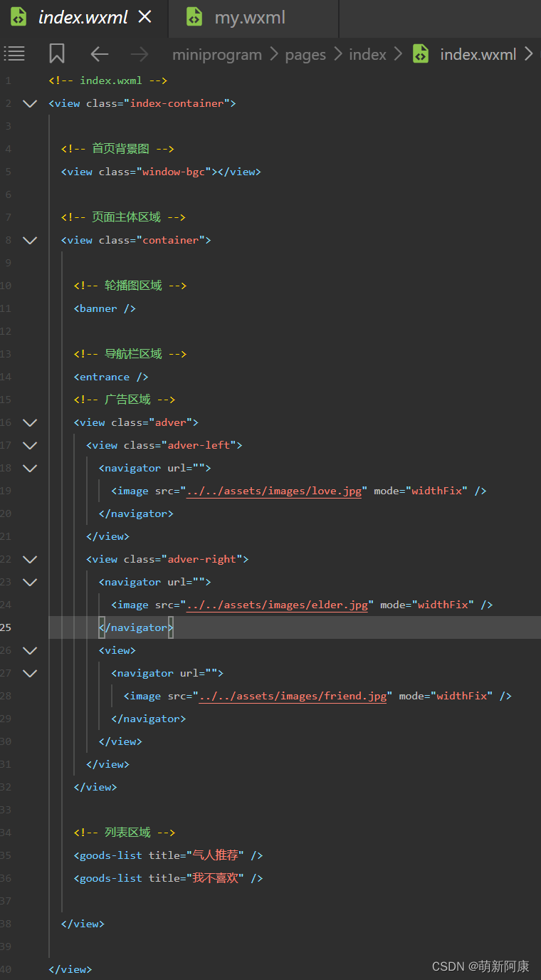Click the my.wxml file icon in tab
Screen dimensions: 541x980
194,17
